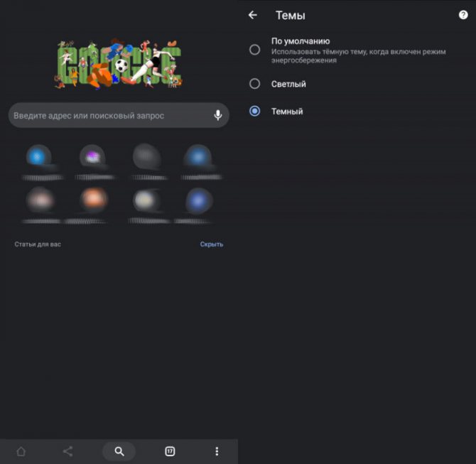Go back from the Темы screen
This screenshot has height=464, width=476.
click(x=253, y=15)
